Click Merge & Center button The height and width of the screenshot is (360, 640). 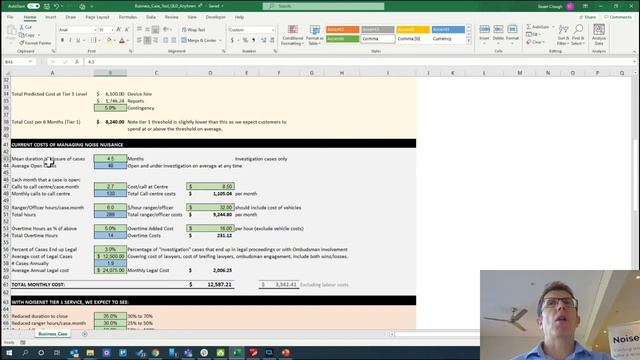pos(199,40)
